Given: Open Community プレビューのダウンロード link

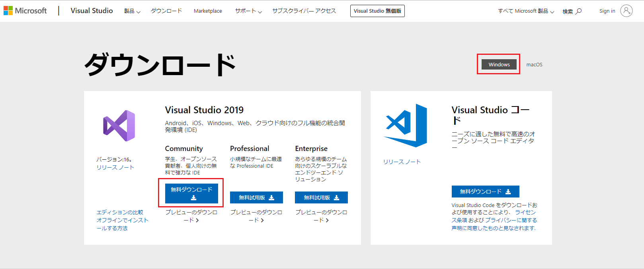Looking at the screenshot, I should pos(191,216).
